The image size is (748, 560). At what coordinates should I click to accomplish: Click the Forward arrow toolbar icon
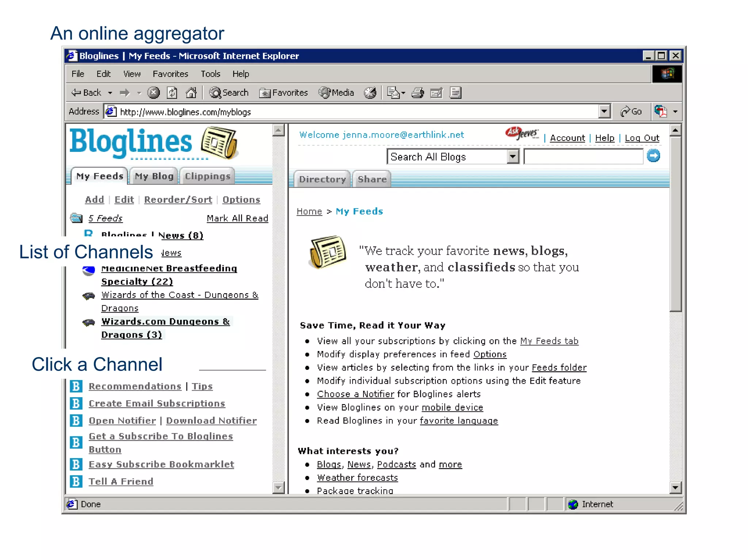tap(125, 93)
